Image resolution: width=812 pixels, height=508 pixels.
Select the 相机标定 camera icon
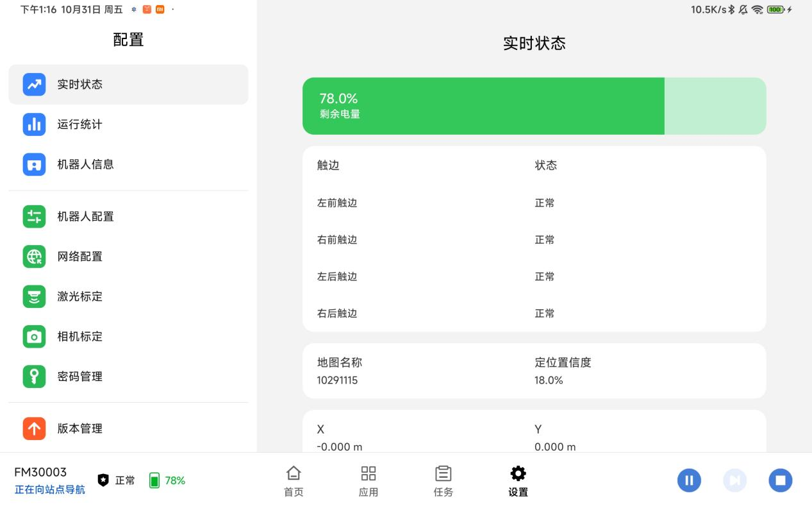tap(34, 336)
